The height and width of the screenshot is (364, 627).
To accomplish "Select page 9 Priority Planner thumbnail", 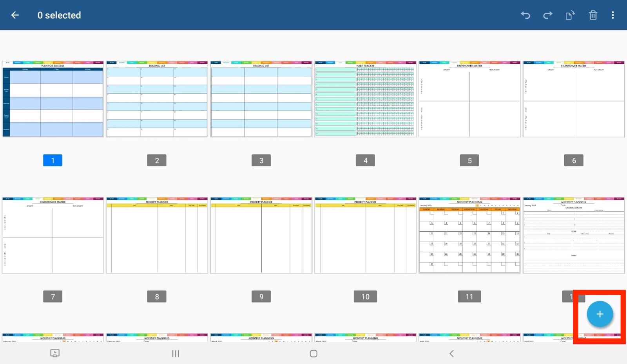I will click(x=261, y=235).
